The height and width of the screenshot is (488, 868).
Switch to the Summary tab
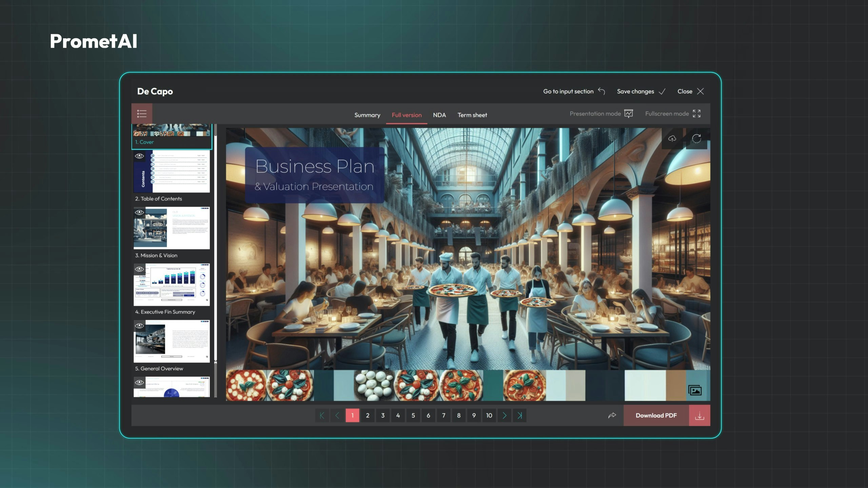click(x=367, y=115)
